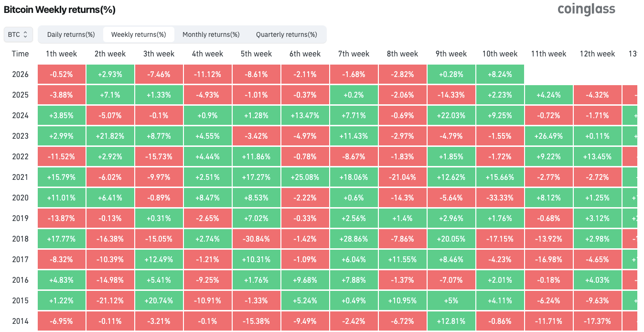Screen dimensions: 644x332
Task: Click 2024 9th week +22.03% cell
Action: [451, 115]
